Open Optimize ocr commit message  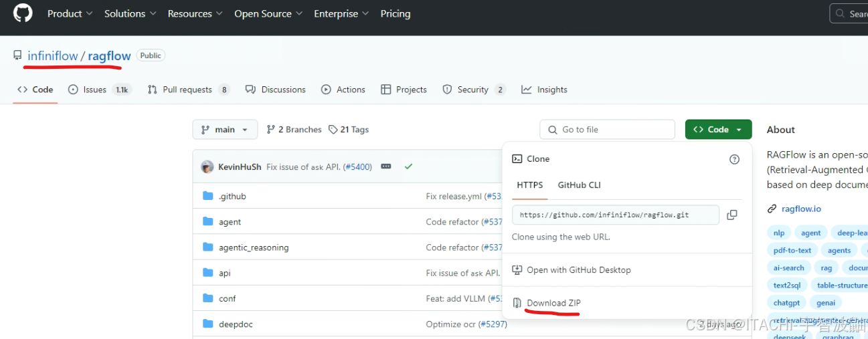click(451, 324)
